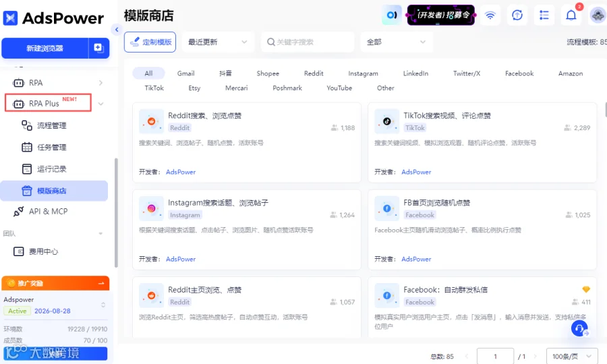Open AdsPower developer link on Instagram card
The height and width of the screenshot is (364, 607).
[x=180, y=259]
